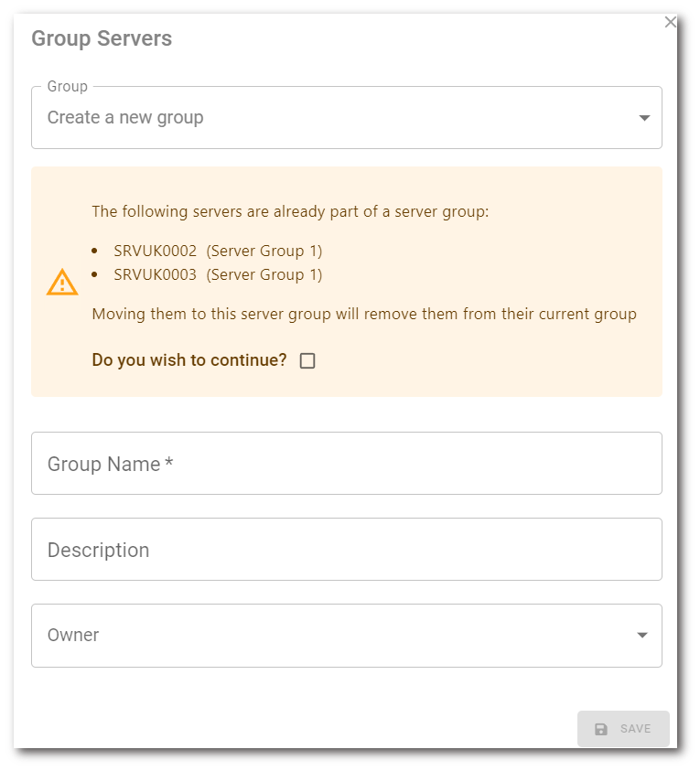Tick the 'Do you wish to continue?' checkbox
Viewport: 700px width, 771px height.
coord(307,360)
